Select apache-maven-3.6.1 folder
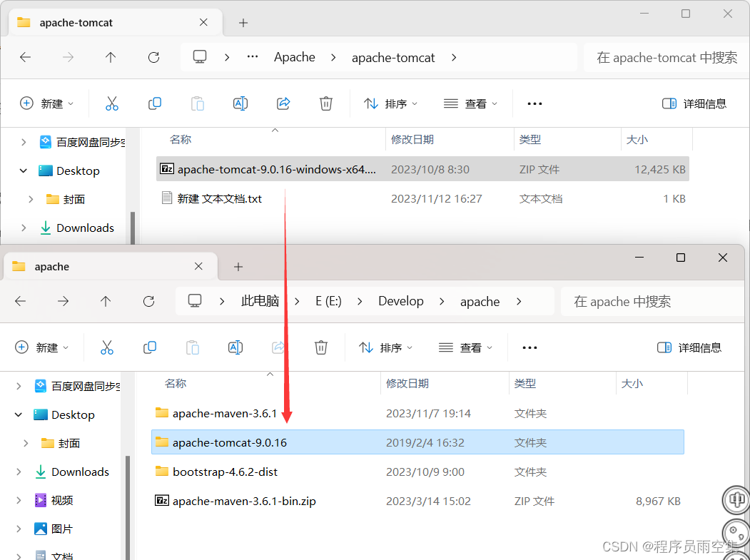 click(417, 413)
